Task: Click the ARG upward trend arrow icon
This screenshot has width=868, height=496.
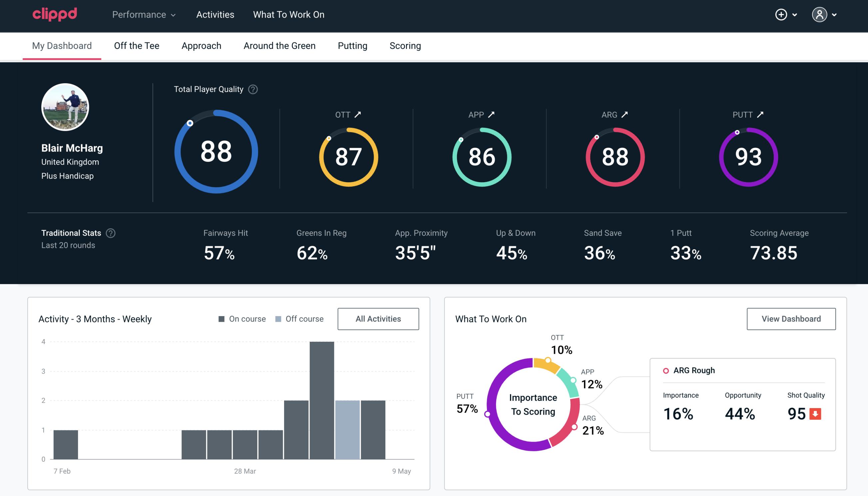Action: coord(626,115)
